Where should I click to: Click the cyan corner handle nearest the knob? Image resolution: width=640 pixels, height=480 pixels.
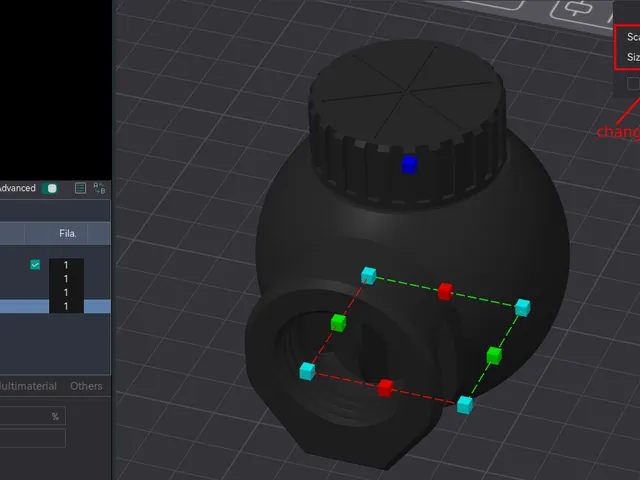[x=369, y=276]
